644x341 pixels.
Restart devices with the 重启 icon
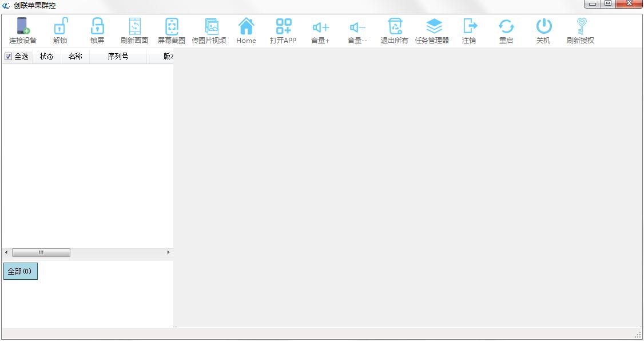[506, 31]
